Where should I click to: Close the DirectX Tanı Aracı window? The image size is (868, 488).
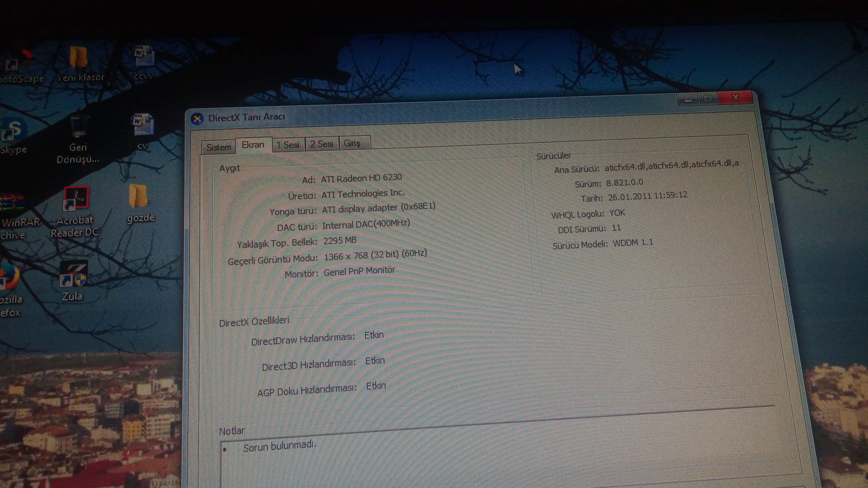pos(736,97)
